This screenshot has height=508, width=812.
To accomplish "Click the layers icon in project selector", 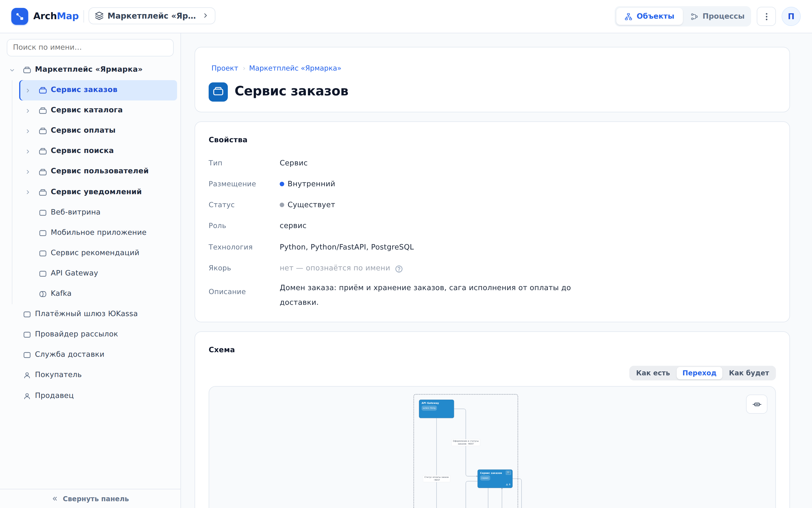I will coord(99,16).
